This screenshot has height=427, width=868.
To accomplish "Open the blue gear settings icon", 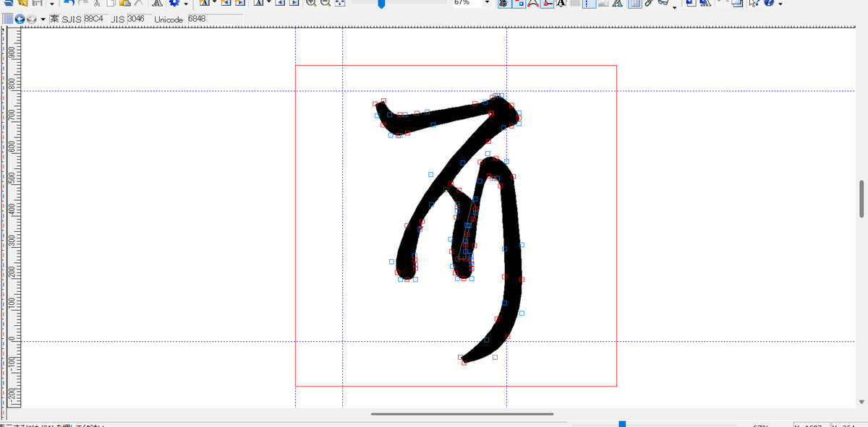I will point(174,3).
